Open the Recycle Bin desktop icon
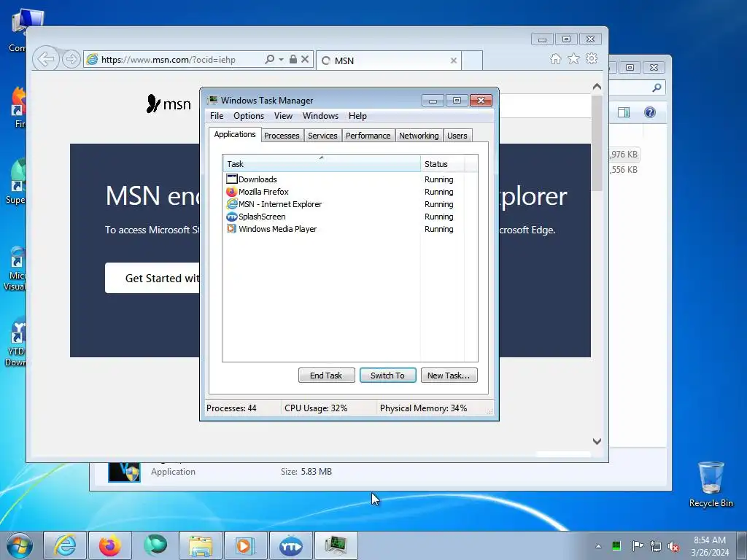Screen dimensions: 747x560 click(711, 484)
